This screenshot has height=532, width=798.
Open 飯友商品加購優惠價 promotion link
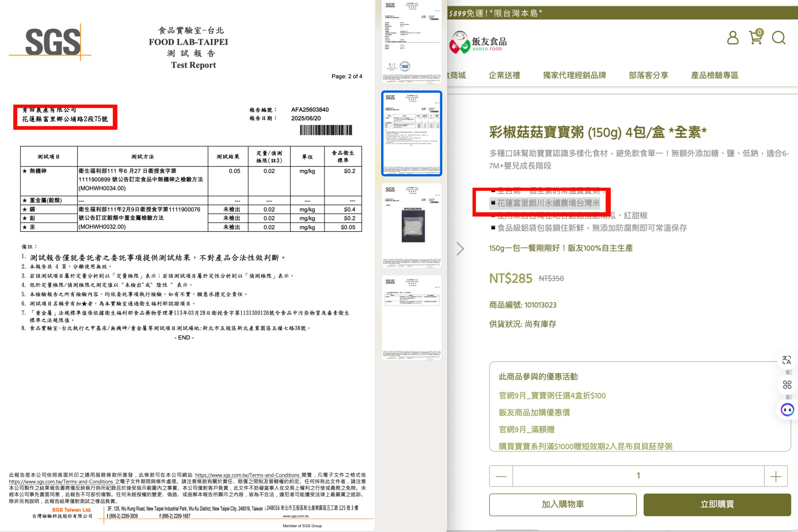[x=534, y=413]
